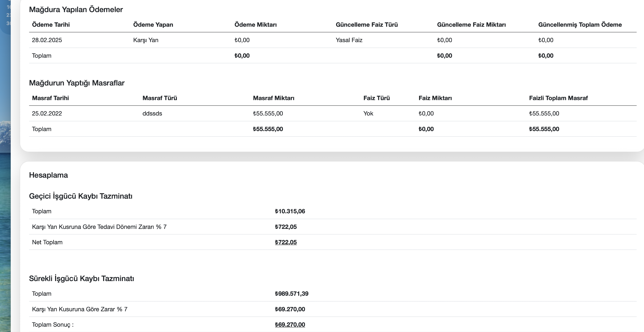Click the ₺10.315,06 Geçici İşgücü total

(290, 211)
